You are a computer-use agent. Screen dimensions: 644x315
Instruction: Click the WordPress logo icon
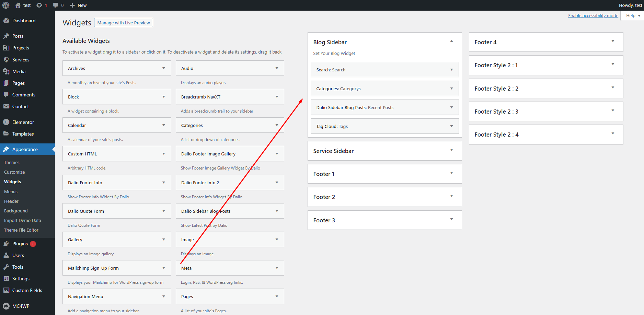[6, 5]
